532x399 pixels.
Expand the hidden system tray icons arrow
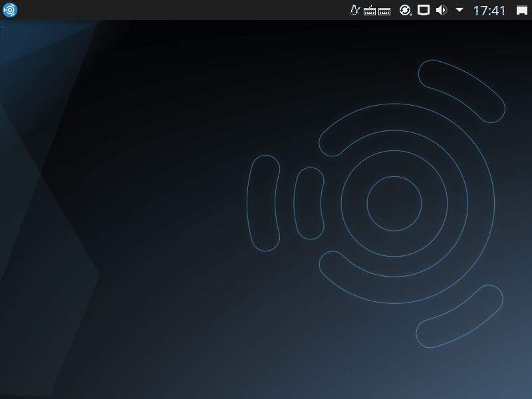pos(460,10)
